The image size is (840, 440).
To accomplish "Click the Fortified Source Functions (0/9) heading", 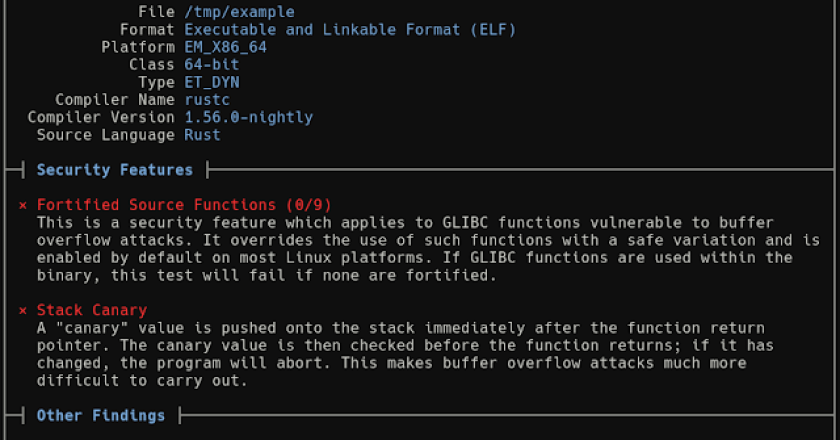I will [184, 205].
